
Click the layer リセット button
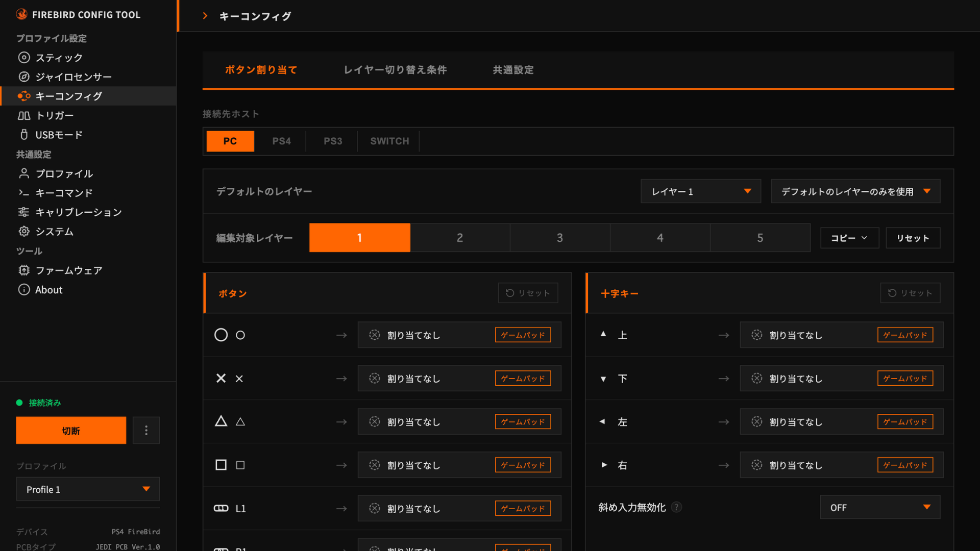(913, 238)
